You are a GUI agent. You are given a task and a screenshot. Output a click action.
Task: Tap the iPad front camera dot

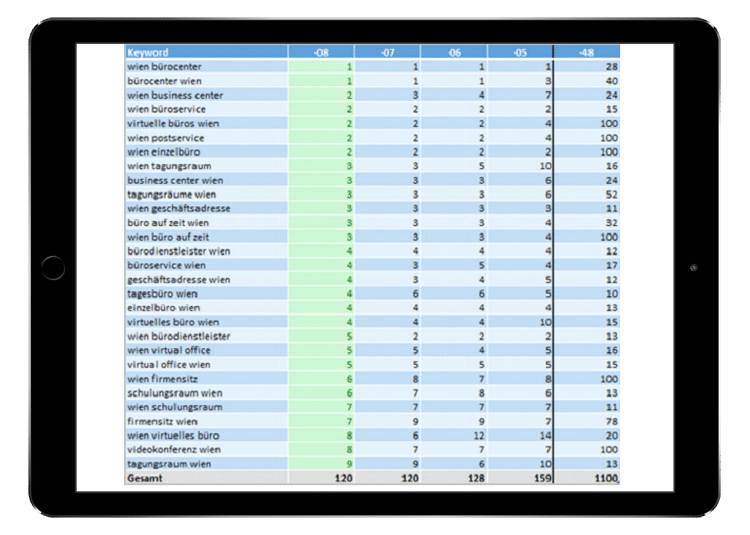(693, 268)
